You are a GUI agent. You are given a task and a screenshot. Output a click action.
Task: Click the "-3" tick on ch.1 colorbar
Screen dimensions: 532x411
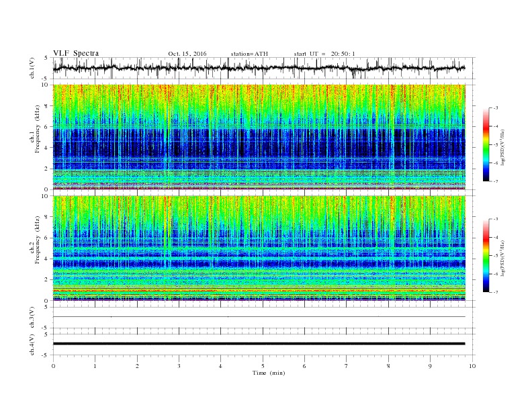click(496, 108)
